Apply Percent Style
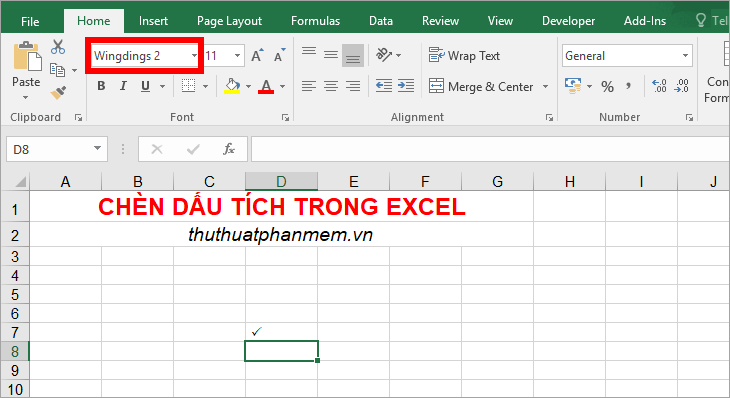The width and height of the screenshot is (730, 398). point(607,87)
